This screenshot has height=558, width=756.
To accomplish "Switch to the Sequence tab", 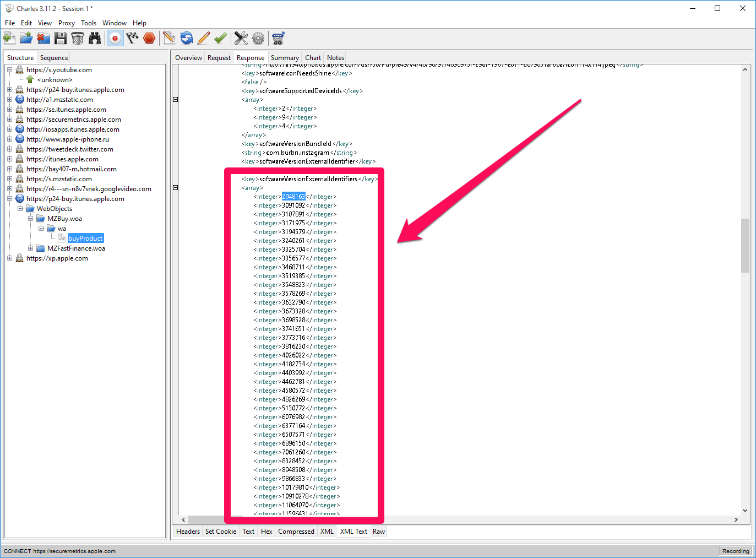I will click(54, 58).
